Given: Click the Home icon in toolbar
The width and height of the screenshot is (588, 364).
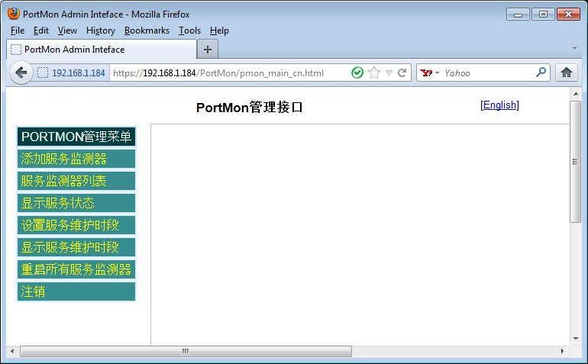Looking at the screenshot, I should [x=567, y=73].
